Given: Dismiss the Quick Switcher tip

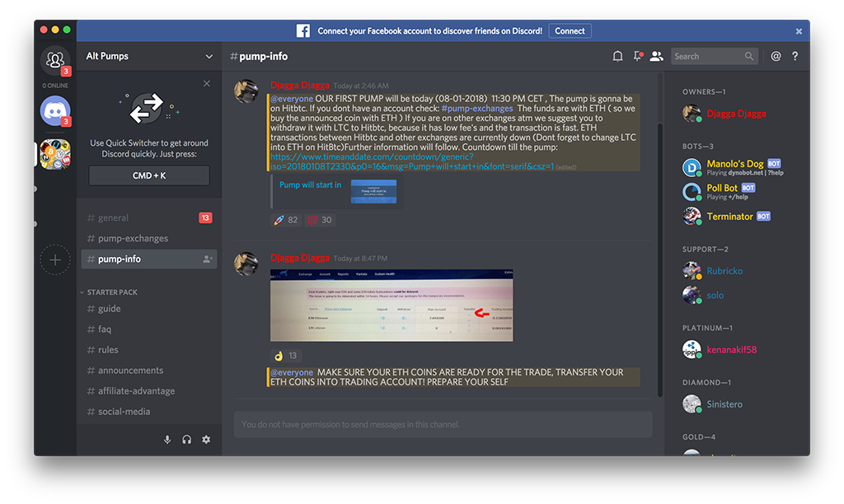Looking at the screenshot, I should (207, 83).
